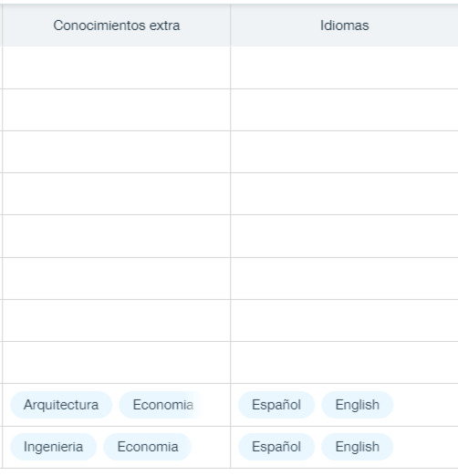The image size is (458, 476).
Task: Click empty Idiomas cell directly above top Español tag
Action: click(x=344, y=362)
